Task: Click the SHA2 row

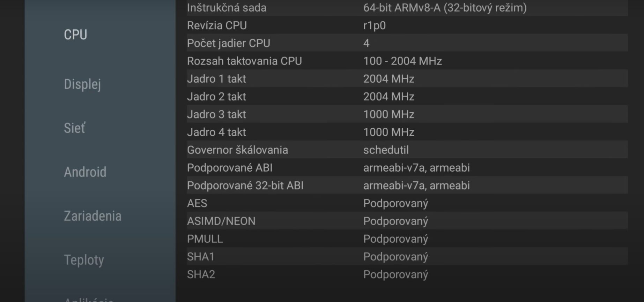Action: 407,274
